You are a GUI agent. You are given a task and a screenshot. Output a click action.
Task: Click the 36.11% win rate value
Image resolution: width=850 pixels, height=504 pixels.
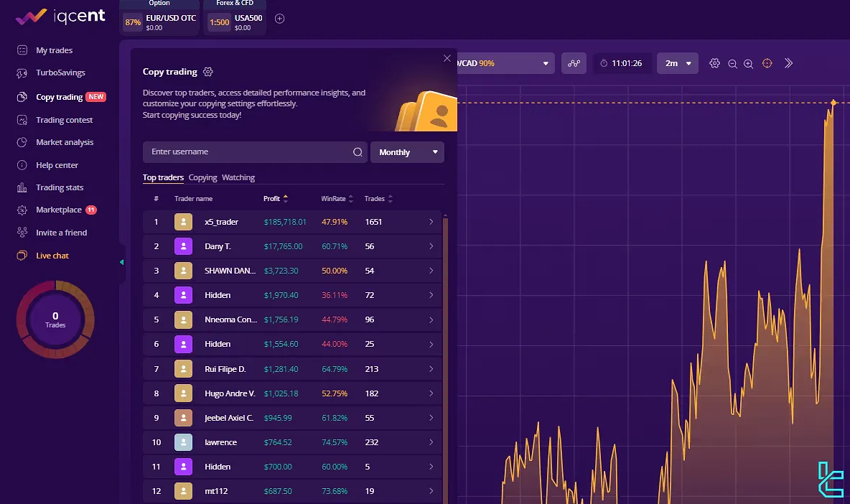click(x=335, y=295)
